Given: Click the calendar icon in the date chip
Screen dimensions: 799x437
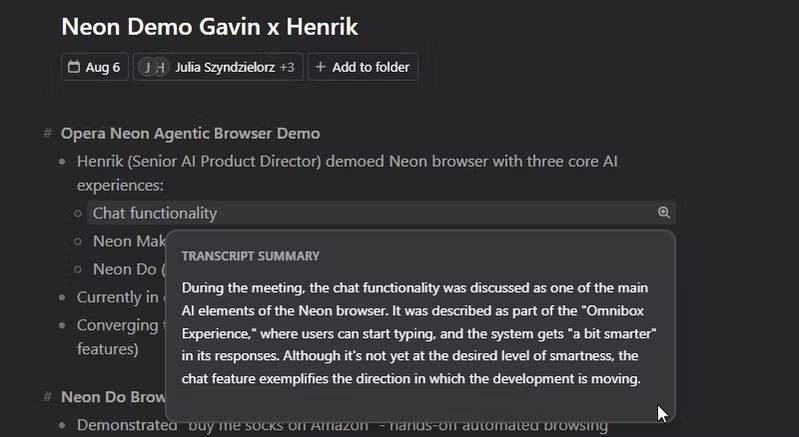Looking at the screenshot, I should [x=73, y=68].
